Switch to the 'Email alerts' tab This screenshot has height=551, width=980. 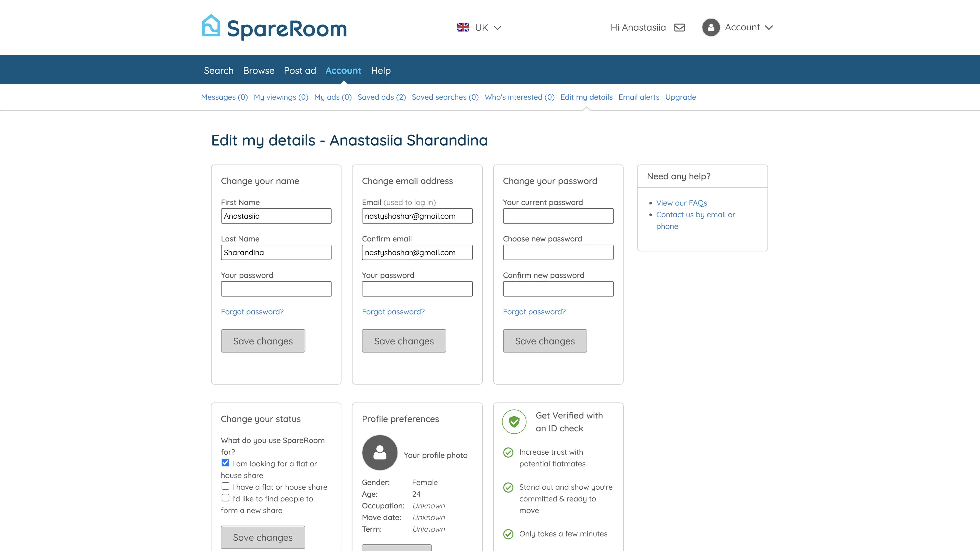pos(639,97)
